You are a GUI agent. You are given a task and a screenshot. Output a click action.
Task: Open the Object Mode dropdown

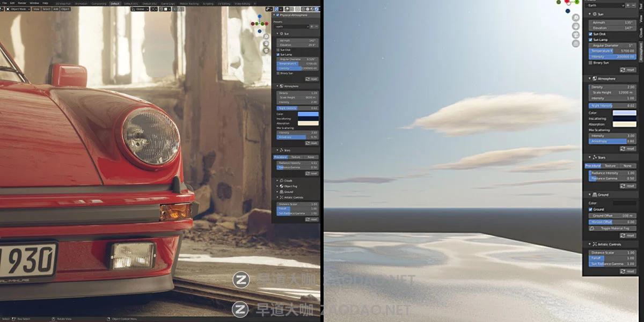19,9
